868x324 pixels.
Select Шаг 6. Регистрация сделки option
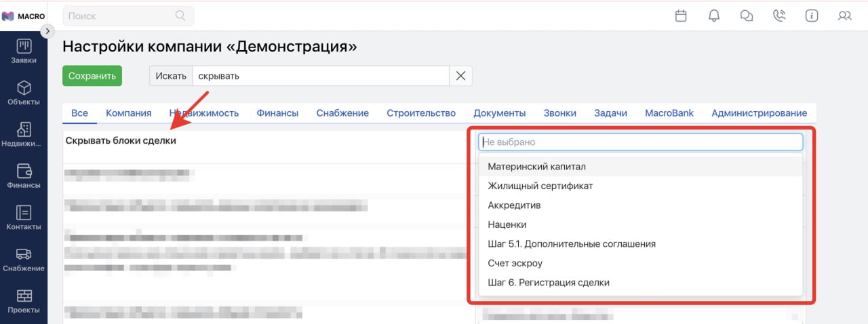548,283
